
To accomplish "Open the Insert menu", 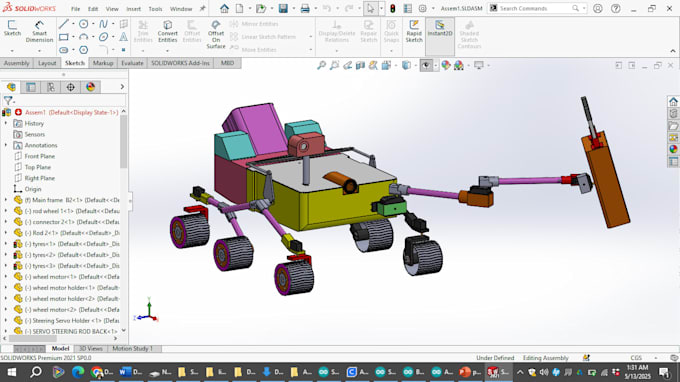I will click(134, 9).
